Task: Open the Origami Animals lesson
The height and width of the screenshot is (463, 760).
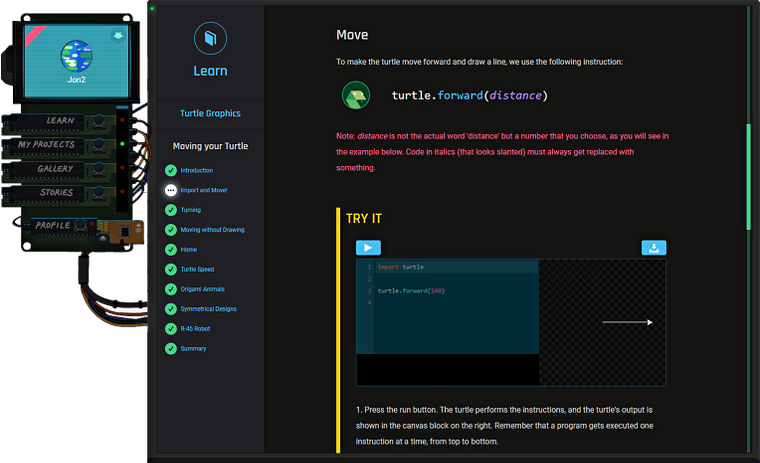Action: coord(203,289)
